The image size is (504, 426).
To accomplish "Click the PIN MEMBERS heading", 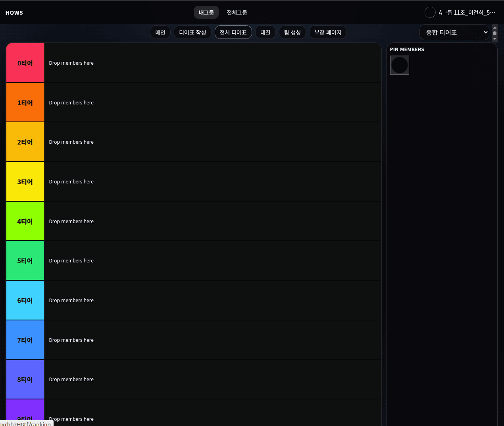I will click(x=407, y=50).
